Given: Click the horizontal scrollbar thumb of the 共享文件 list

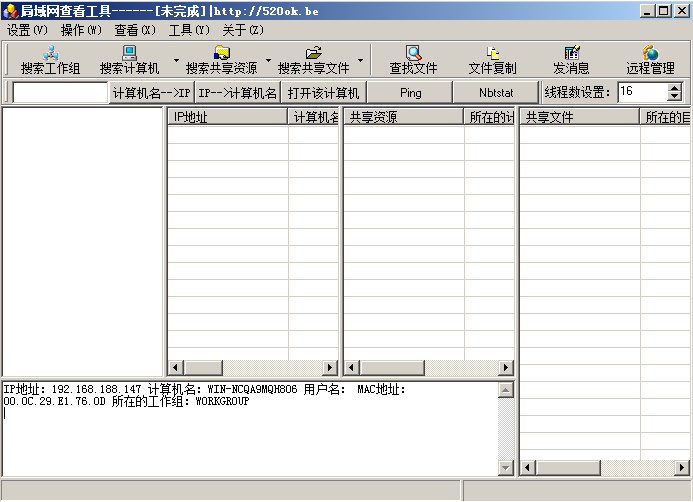Looking at the screenshot, I should click(x=568, y=467).
